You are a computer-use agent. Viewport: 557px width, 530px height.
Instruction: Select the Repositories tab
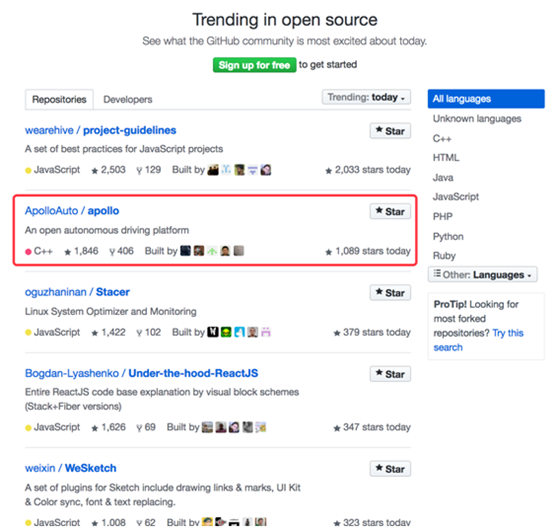click(x=59, y=99)
